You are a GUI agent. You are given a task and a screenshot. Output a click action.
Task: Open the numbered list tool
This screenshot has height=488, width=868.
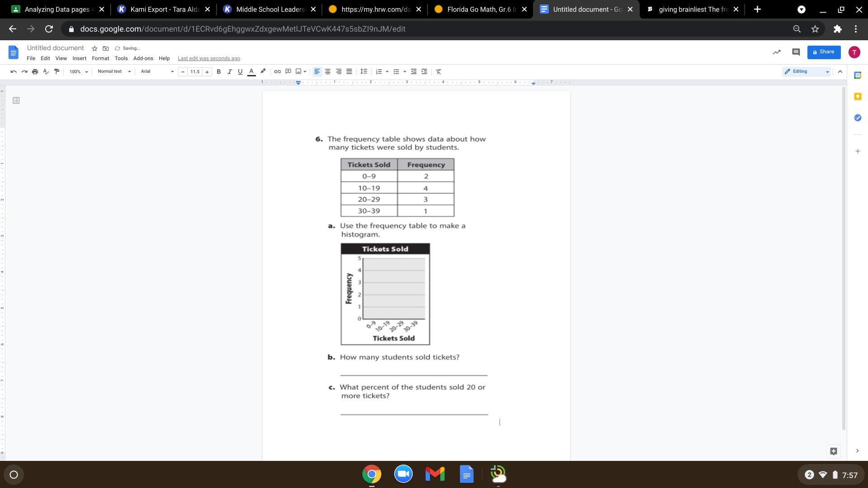tap(379, 71)
